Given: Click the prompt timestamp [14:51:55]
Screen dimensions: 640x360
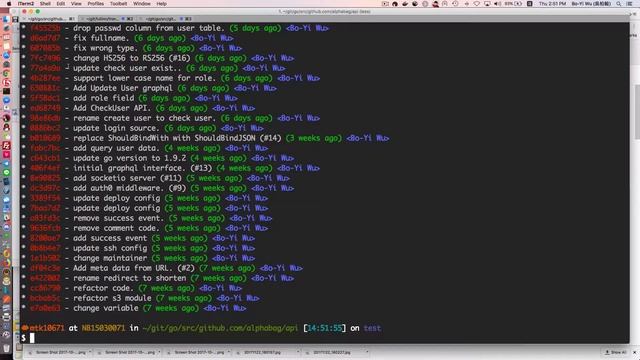Looking at the screenshot, I should pos(324,328).
